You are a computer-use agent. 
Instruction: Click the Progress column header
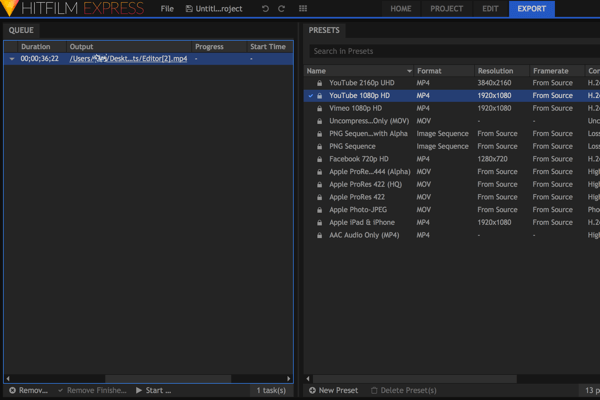coord(219,47)
